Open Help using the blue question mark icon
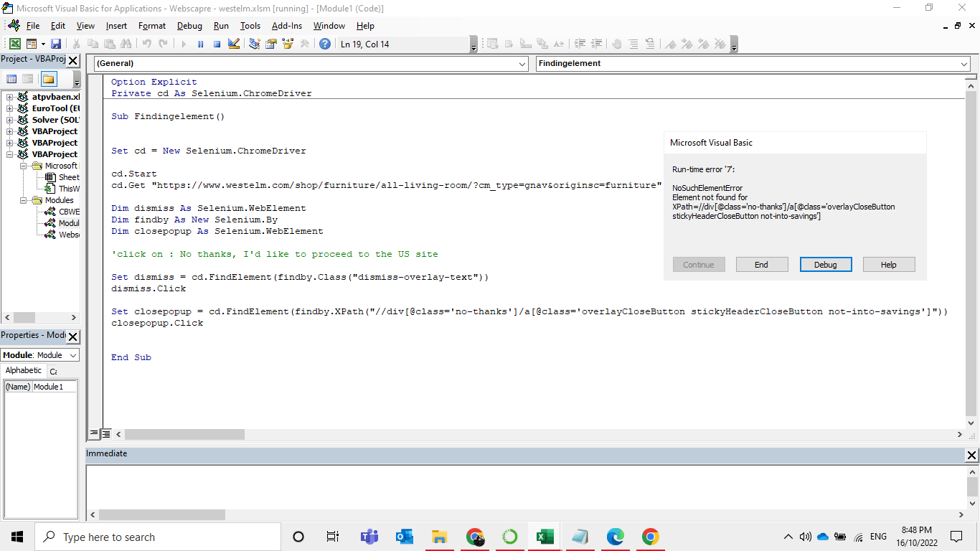 coord(324,43)
